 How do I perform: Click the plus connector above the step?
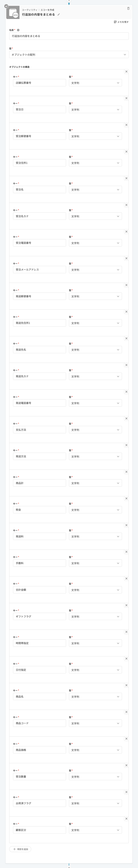click(x=69, y=1)
